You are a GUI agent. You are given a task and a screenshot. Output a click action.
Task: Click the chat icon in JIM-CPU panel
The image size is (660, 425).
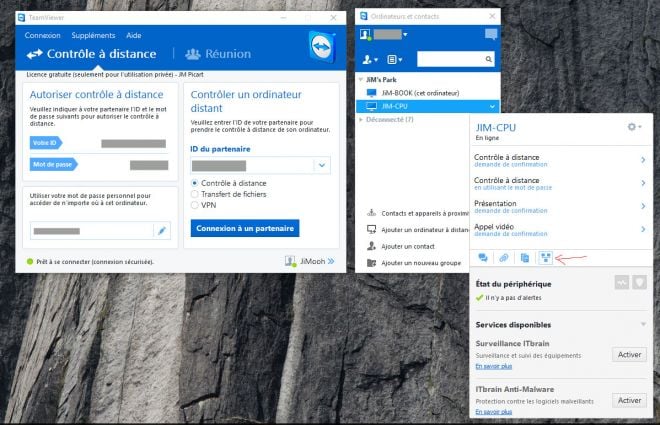(483, 258)
